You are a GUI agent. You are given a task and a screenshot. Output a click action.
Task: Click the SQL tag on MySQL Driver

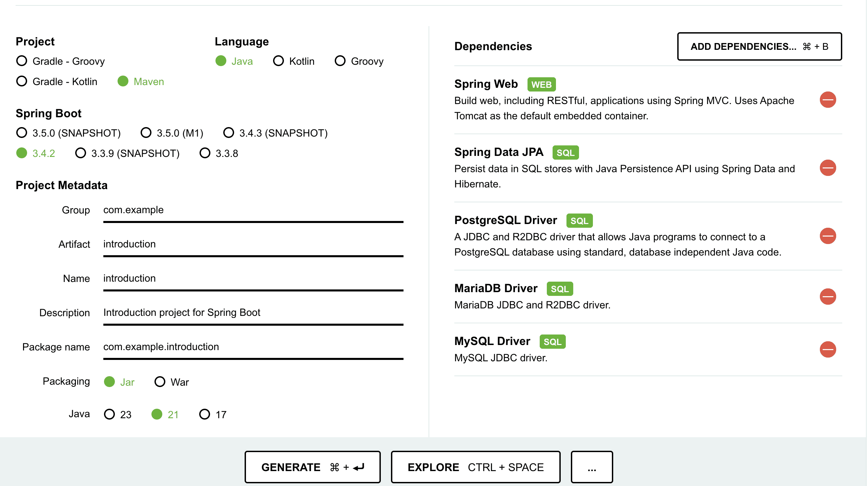[x=553, y=342]
